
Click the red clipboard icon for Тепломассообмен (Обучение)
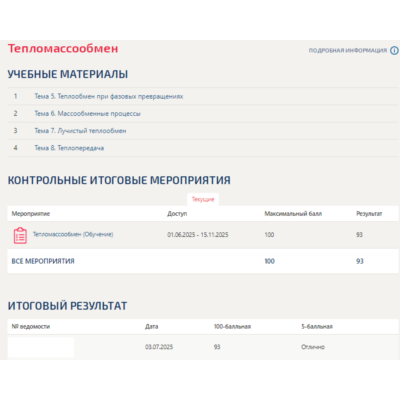(x=20, y=235)
